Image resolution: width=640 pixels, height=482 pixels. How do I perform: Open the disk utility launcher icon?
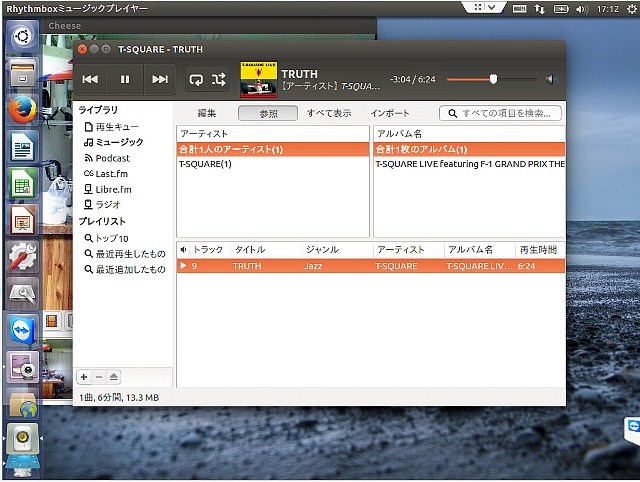tap(22, 293)
